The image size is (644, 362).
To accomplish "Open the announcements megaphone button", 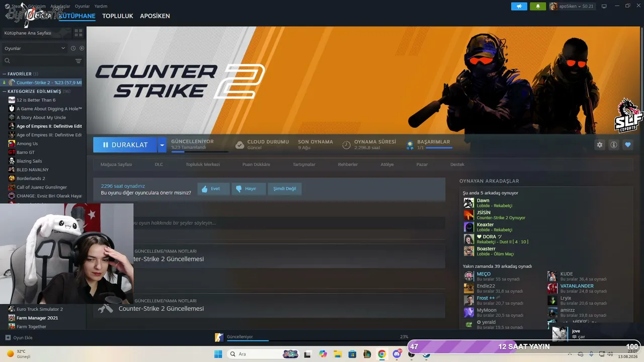I will point(519,6).
